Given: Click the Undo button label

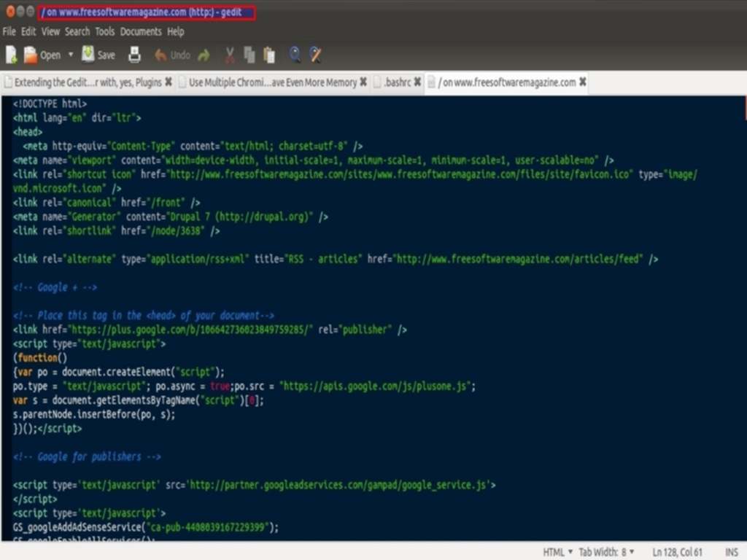Looking at the screenshot, I should pos(180,55).
